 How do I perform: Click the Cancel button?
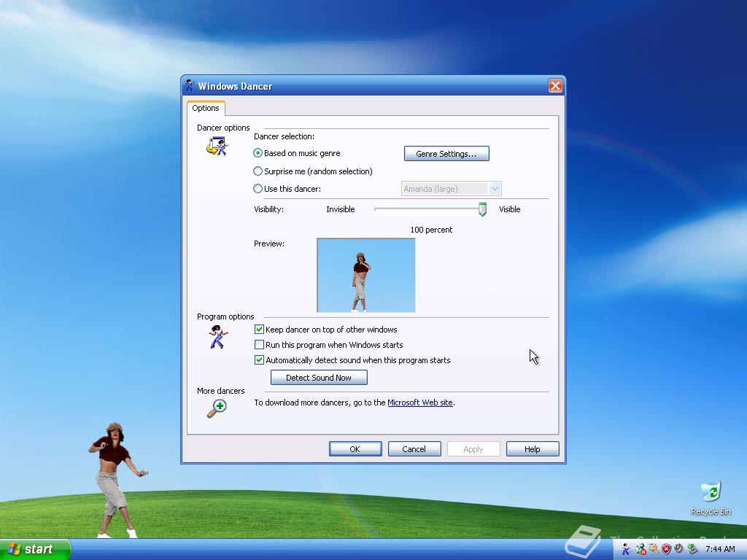click(x=414, y=449)
